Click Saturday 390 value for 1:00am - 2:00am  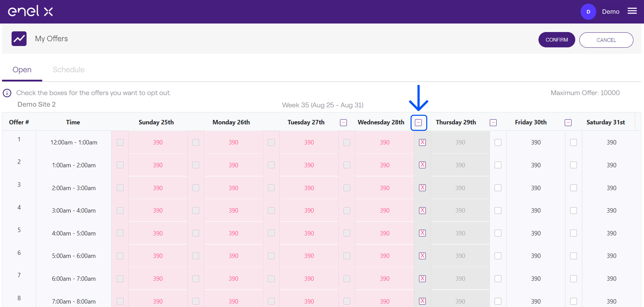(611, 165)
